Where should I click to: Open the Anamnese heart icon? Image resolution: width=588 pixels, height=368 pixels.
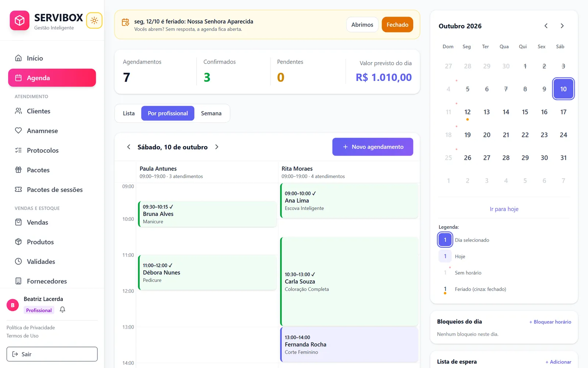18,131
